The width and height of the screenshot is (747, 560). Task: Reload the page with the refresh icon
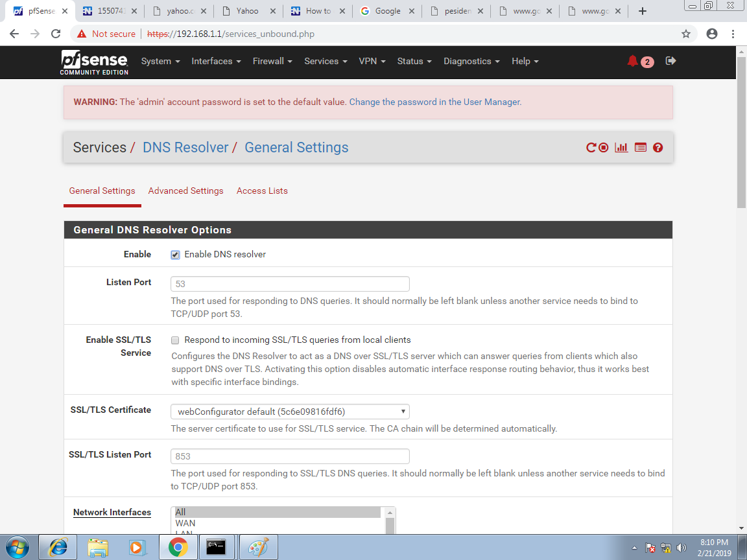(x=56, y=34)
